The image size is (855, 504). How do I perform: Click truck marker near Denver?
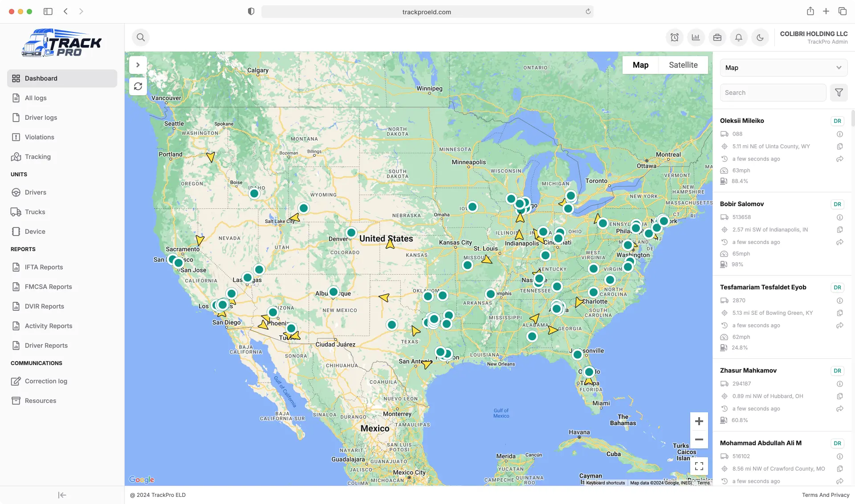[x=351, y=232]
